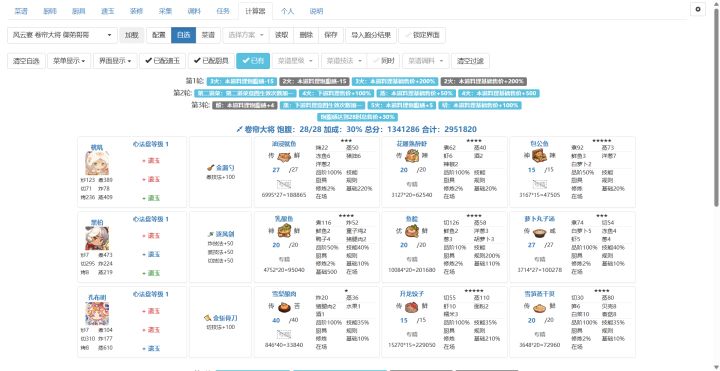Click the 读取 button
Viewport: 720px width, 371px height.
[x=281, y=35]
